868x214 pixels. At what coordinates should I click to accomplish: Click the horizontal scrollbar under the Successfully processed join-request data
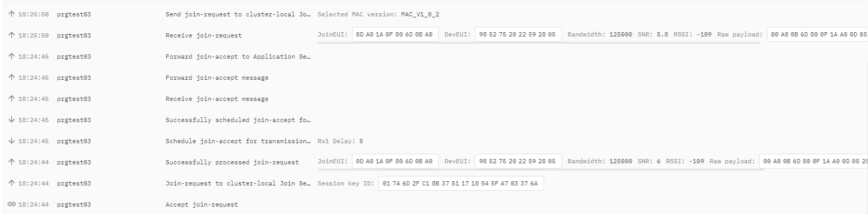tap(541, 170)
